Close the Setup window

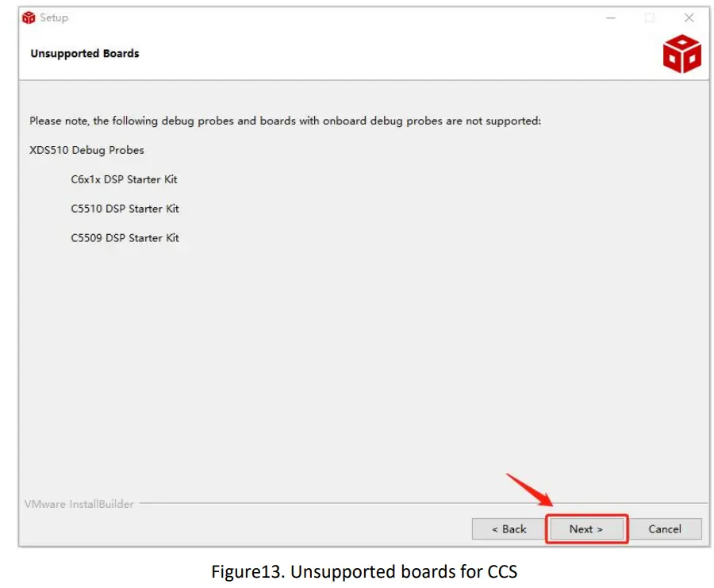click(x=689, y=17)
